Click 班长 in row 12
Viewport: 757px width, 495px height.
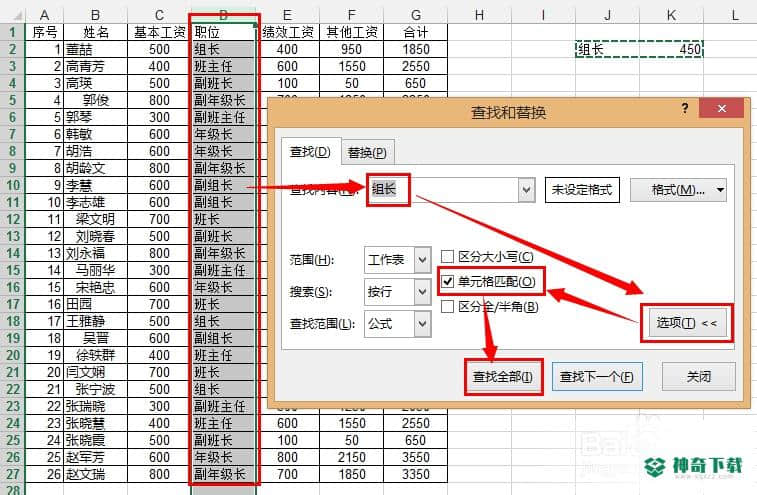pyautogui.click(x=224, y=219)
